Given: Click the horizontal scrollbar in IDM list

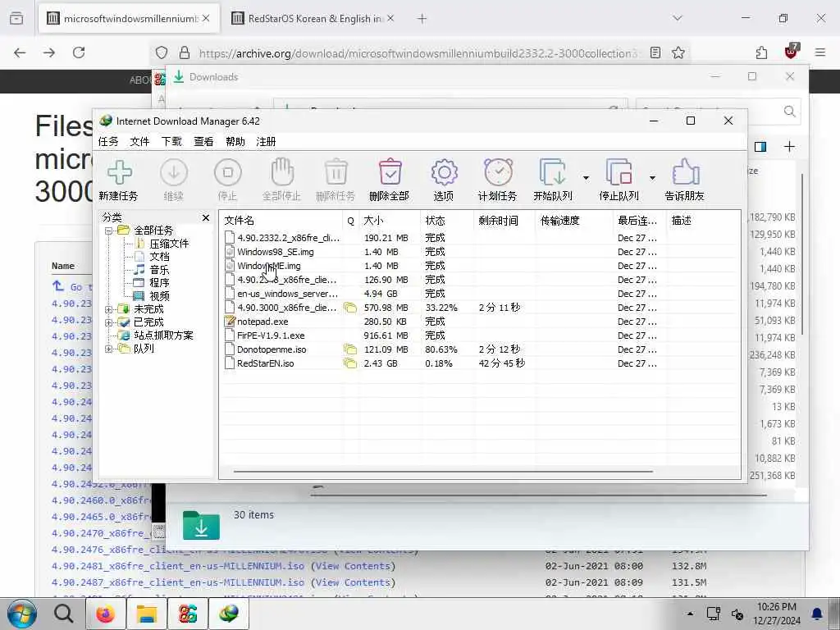Looking at the screenshot, I should (x=443, y=472).
